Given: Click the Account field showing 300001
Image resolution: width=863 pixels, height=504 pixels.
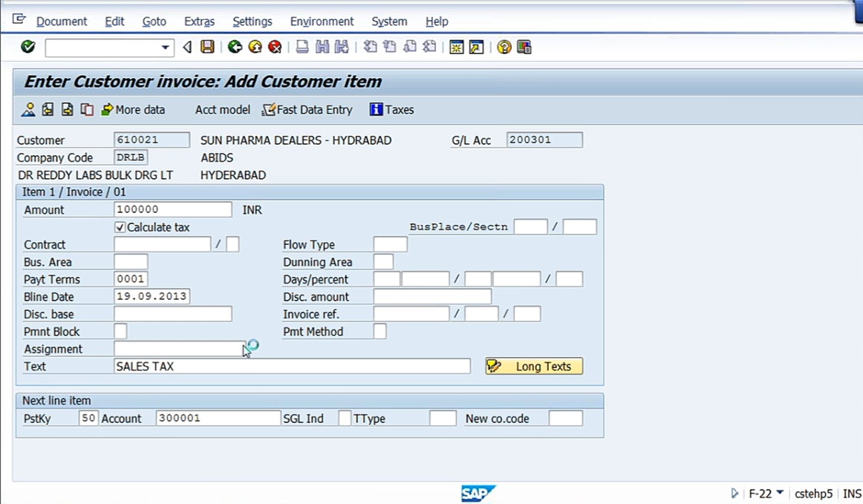Looking at the screenshot, I should tap(218, 418).
